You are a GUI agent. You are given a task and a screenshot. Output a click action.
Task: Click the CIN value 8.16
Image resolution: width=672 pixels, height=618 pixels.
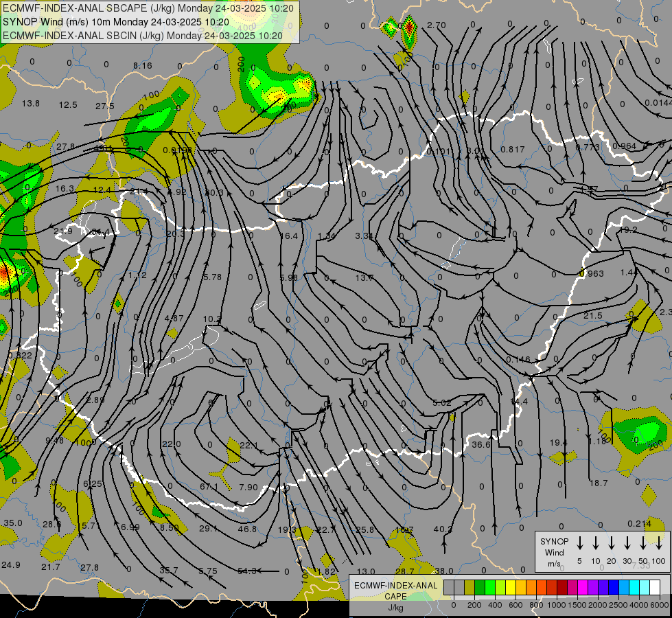point(142,66)
